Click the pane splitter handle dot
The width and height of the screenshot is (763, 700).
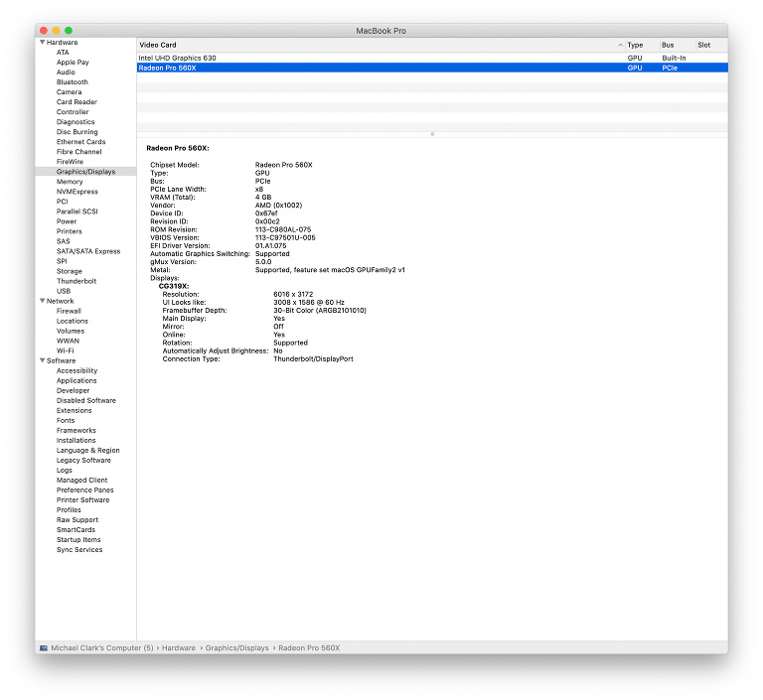point(432,134)
